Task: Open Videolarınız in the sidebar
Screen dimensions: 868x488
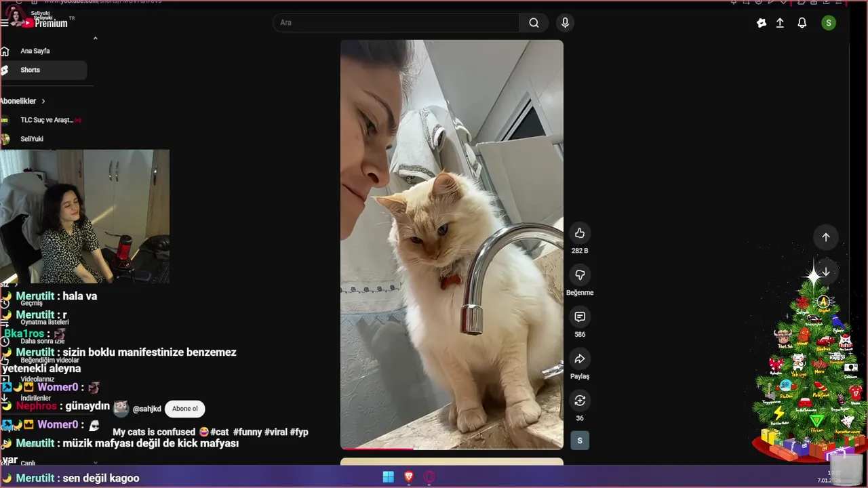Action: pos(37,380)
